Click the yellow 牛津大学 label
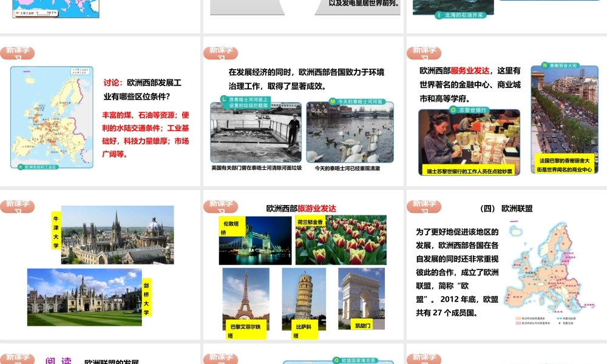This screenshot has width=607, height=364. pos(56,231)
